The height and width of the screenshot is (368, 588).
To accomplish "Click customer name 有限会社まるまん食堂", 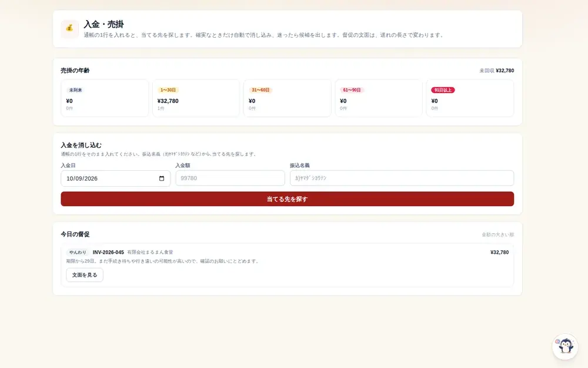I will (x=150, y=253).
